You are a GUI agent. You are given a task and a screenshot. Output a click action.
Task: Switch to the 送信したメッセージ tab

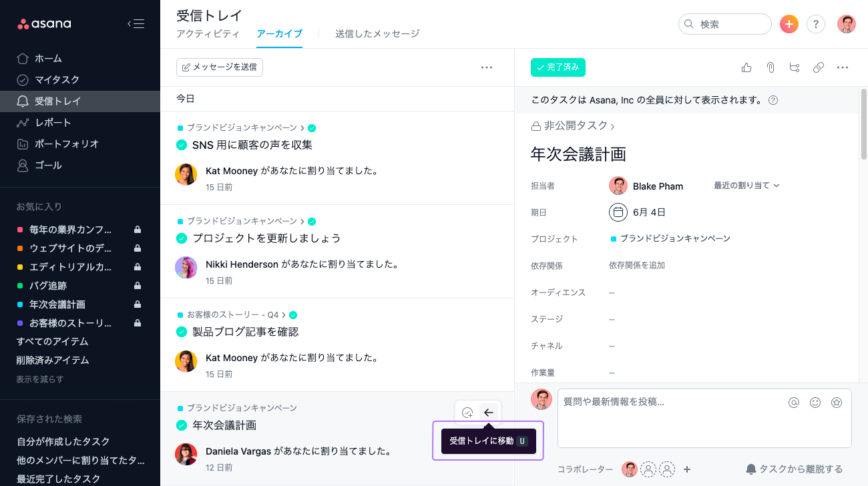377,33
